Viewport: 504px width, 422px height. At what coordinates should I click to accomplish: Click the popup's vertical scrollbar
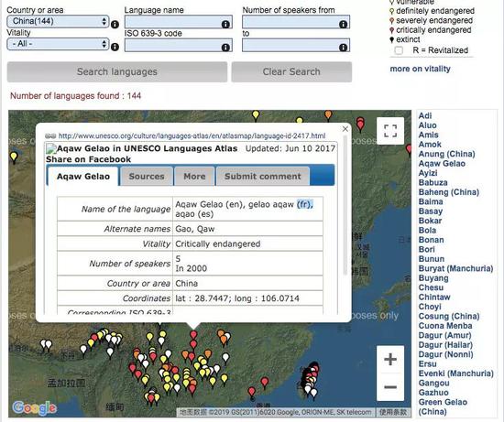[x=345, y=206]
